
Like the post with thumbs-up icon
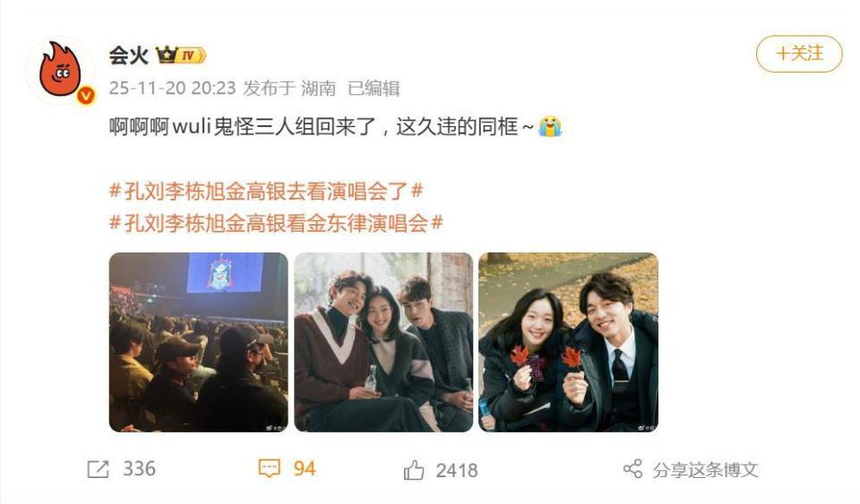point(414,470)
